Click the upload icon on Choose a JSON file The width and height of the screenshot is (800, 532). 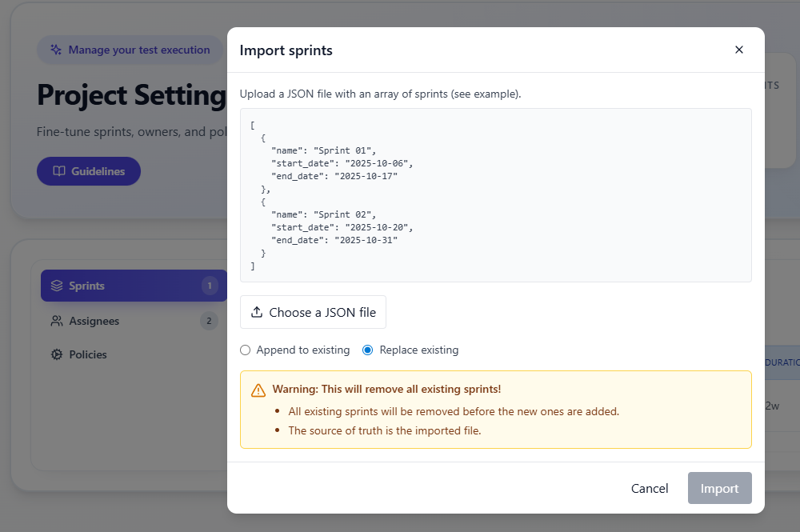click(257, 311)
